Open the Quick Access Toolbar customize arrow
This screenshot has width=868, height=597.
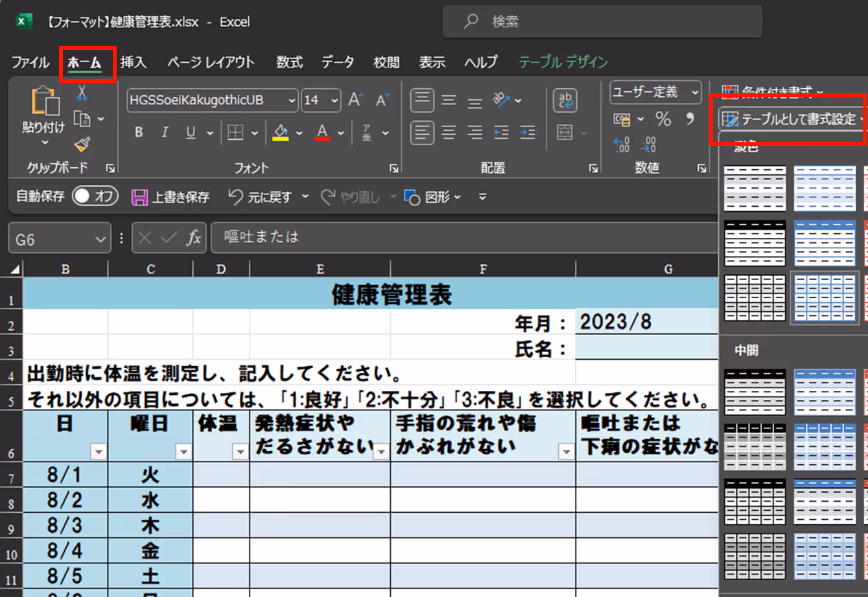point(482,196)
